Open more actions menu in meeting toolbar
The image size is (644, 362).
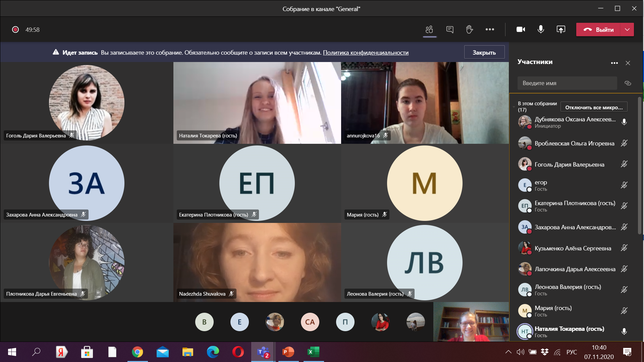click(x=490, y=29)
